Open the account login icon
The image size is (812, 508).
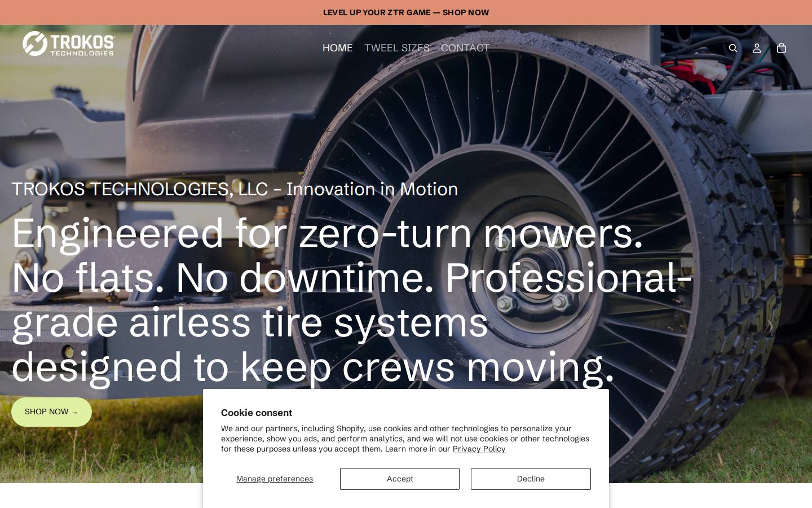(x=757, y=48)
